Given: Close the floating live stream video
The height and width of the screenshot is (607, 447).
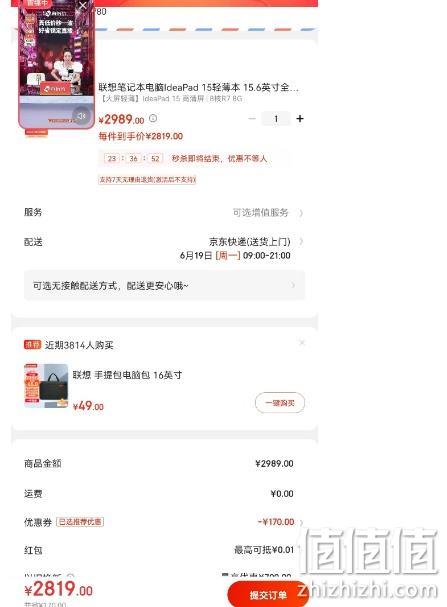Looking at the screenshot, I should click(x=82, y=5).
